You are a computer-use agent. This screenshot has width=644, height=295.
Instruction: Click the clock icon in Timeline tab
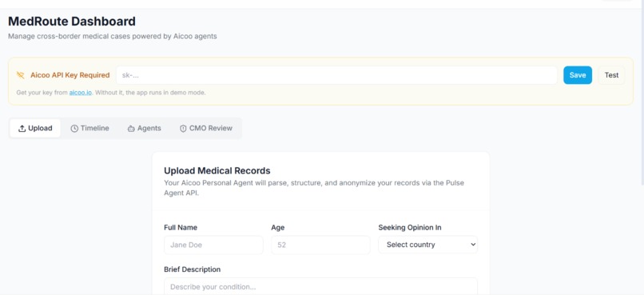74,129
